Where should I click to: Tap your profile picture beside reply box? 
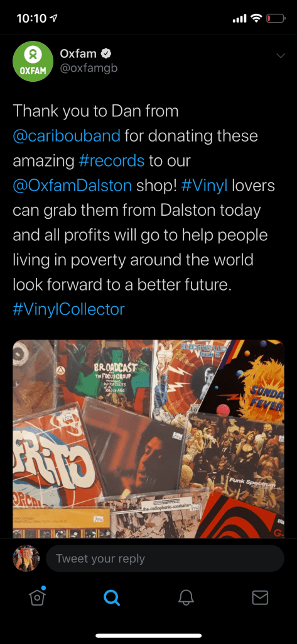click(26, 558)
